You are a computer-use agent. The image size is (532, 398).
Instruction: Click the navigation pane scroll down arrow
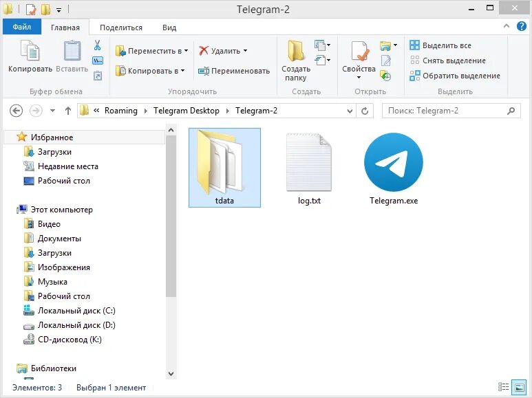click(x=171, y=373)
